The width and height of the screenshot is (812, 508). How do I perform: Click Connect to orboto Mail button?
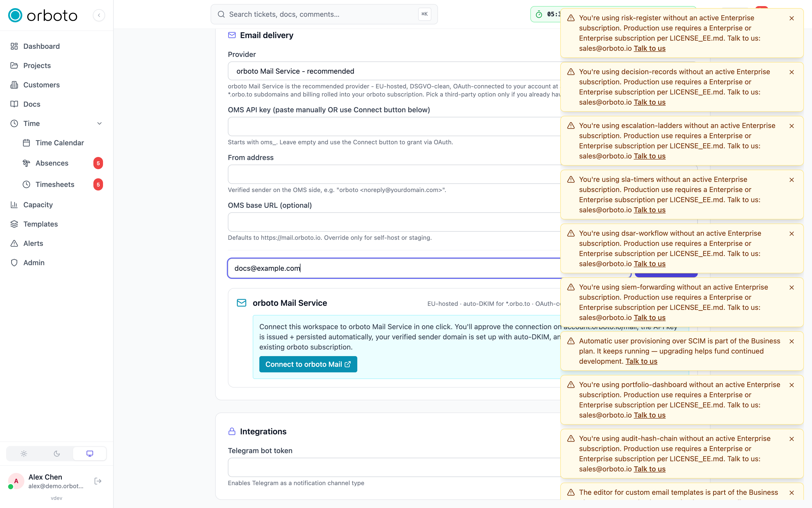click(x=308, y=364)
